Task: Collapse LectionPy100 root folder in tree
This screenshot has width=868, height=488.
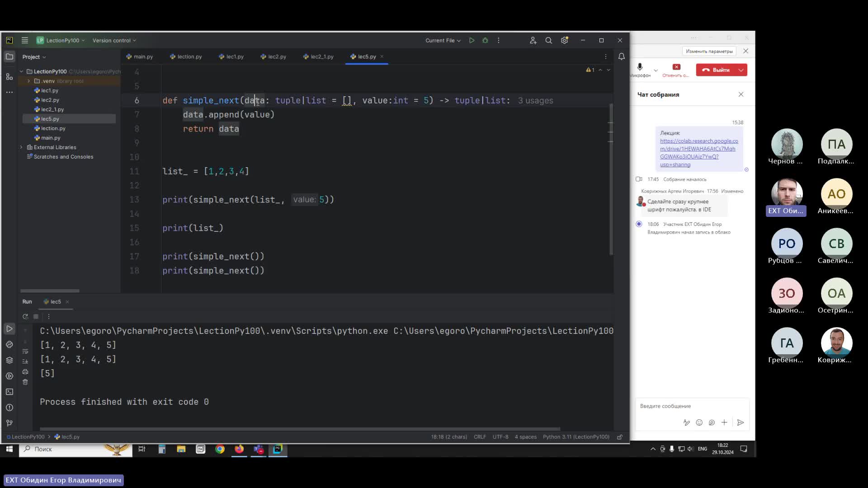Action: point(21,71)
